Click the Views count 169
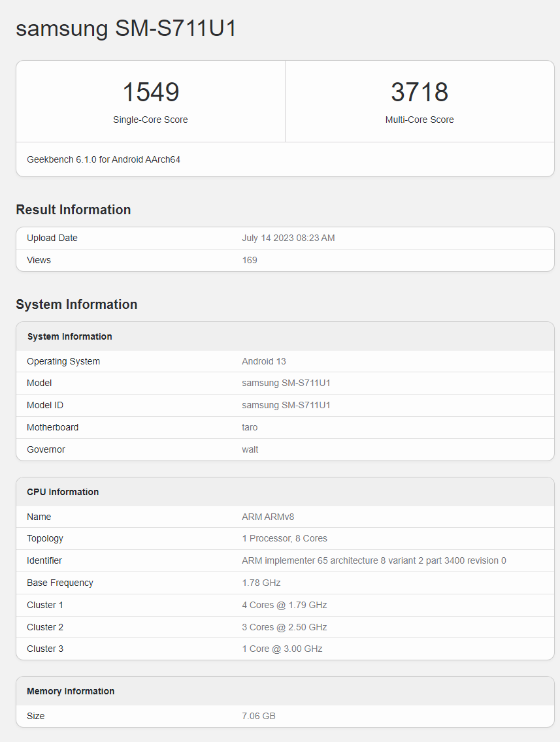The width and height of the screenshot is (560, 742). coord(250,260)
